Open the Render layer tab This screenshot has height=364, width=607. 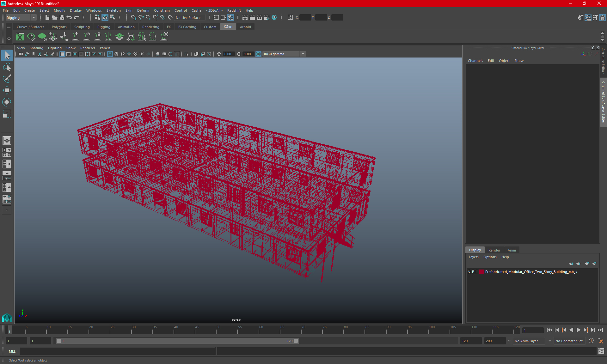pos(494,250)
